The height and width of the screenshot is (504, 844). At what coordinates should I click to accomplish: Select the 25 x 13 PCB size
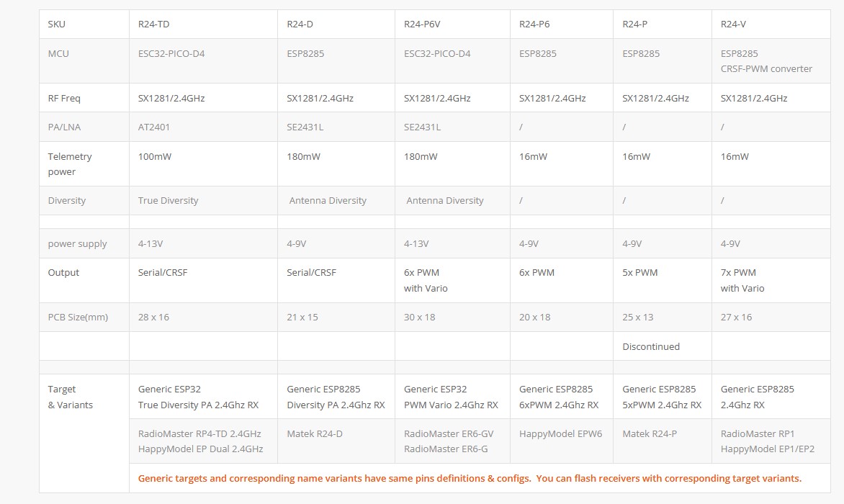point(638,318)
